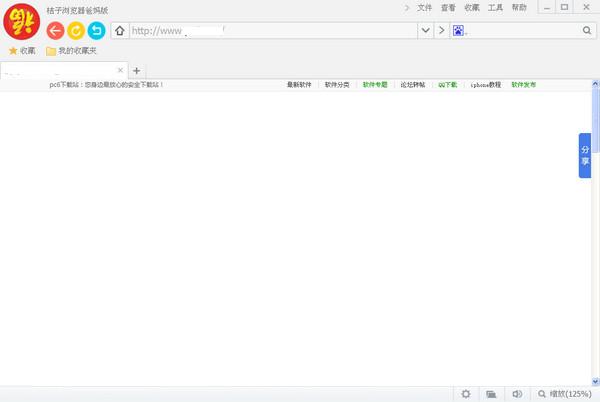
Task: Toggle sound with status bar speaker icon
Action: [x=517, y=394]
